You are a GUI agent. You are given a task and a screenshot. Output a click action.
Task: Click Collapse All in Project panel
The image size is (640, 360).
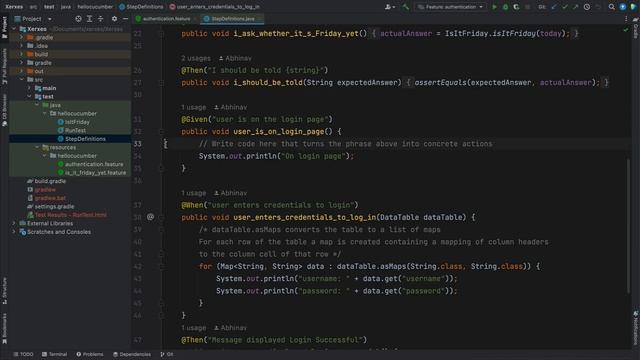[100, 19]
